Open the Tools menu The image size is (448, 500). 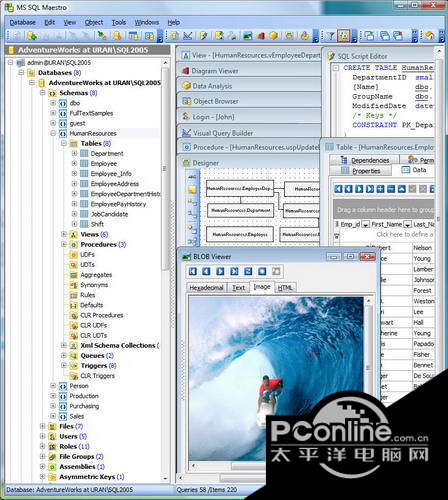tap(119, 22)
